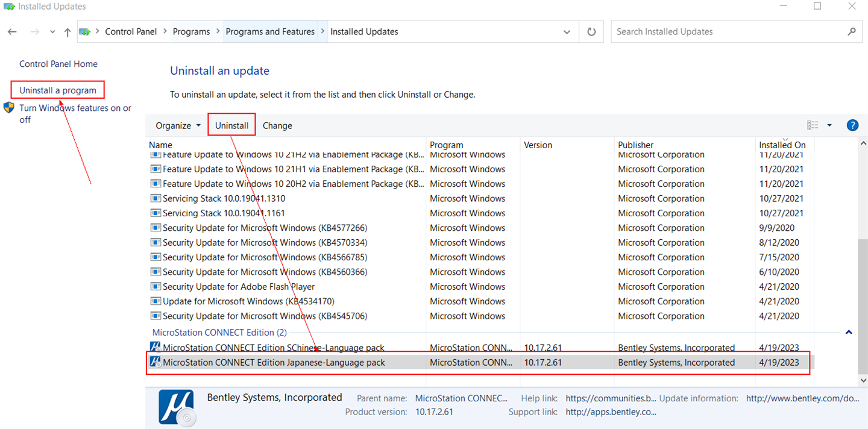
Task: Expand the address bar history dropdown
Action: pos(567,32)
